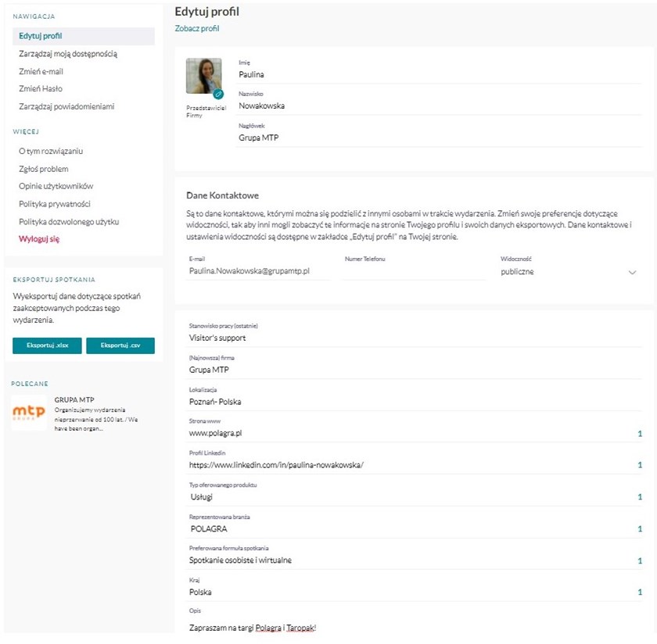The height and width of the screenshot is (644, 657).
Task: Open Zmień e-mail in navigation
Action: coord(41,72)
